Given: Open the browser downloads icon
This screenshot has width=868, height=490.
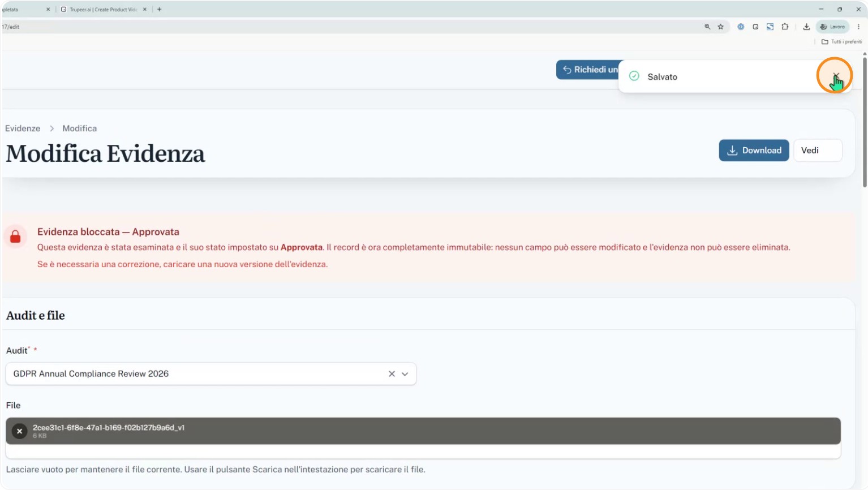Looking at the screenshot, I should (806, 27).
